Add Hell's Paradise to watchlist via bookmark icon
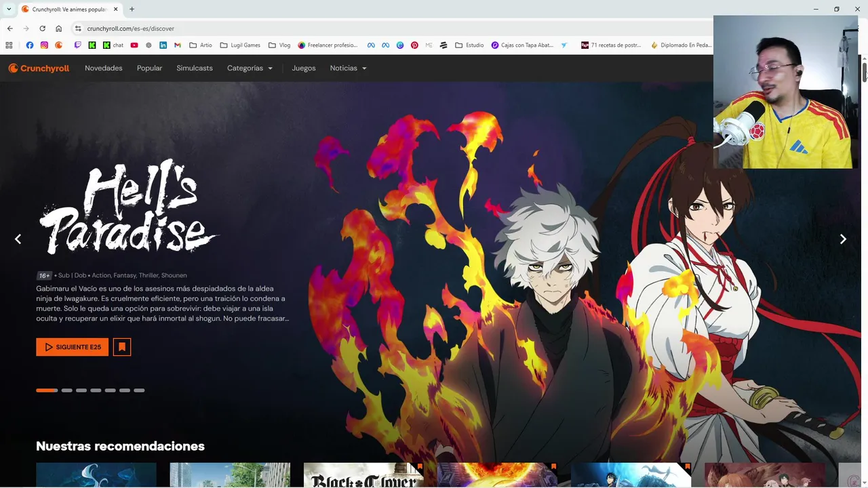 [122, 347]
